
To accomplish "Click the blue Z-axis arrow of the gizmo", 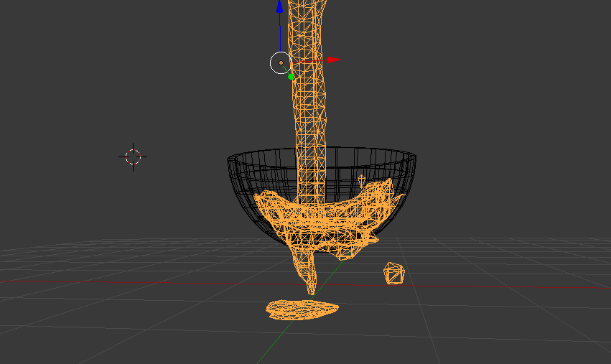I will (x=279, y=6).
